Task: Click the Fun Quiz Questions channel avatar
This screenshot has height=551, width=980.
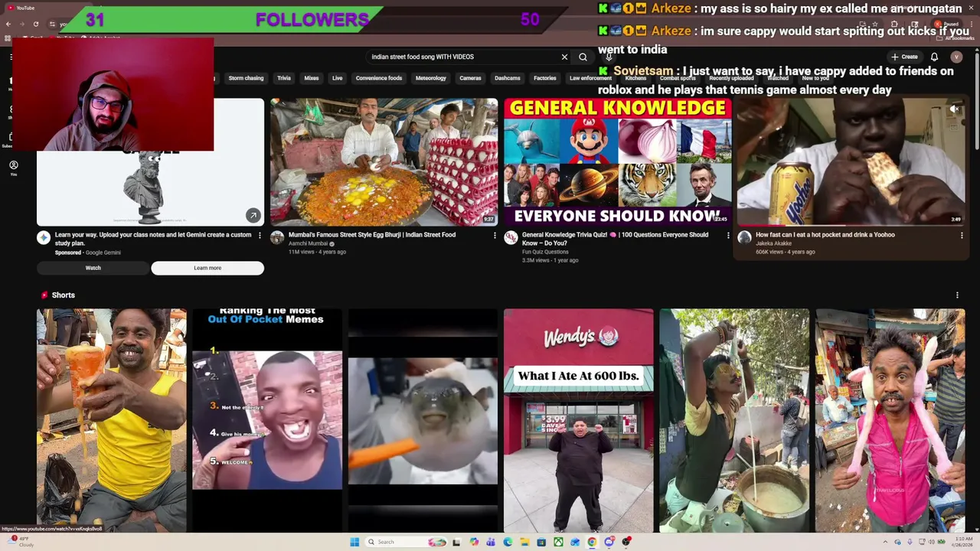Action: (x=511, y=238)
